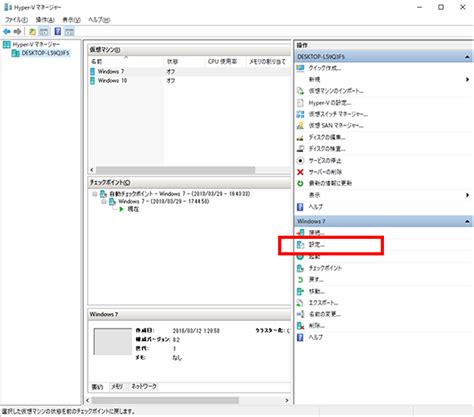Switch to the ネットワーク tab
Viewport: 474px width, 417px height.
pos(144,387)
